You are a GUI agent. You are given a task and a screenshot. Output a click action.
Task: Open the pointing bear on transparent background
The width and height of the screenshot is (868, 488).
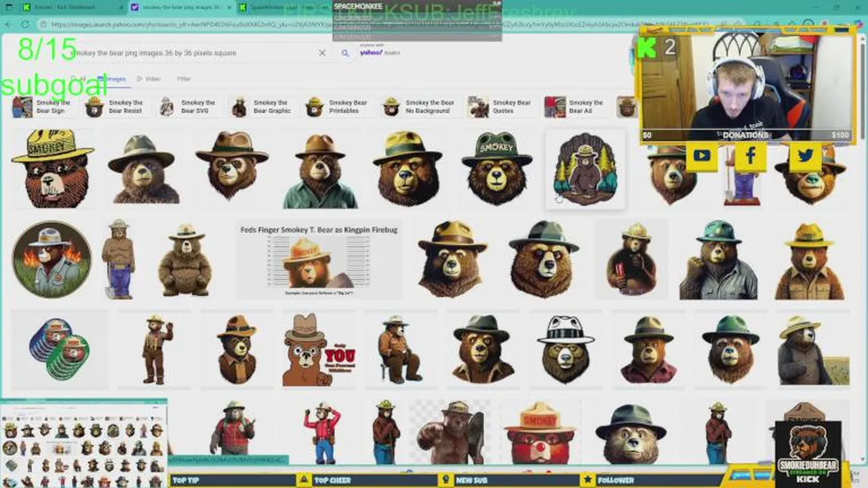pyautogui.click(x=451, y=432)
